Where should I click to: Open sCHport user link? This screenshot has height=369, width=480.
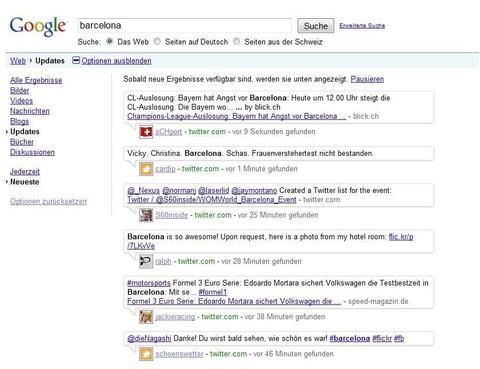(x=169, y=132)
